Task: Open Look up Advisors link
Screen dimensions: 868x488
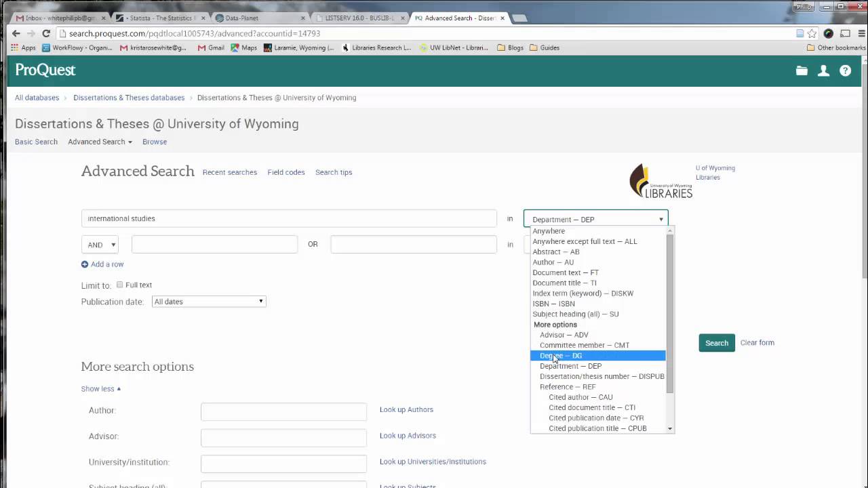Action: pos(408,436)
